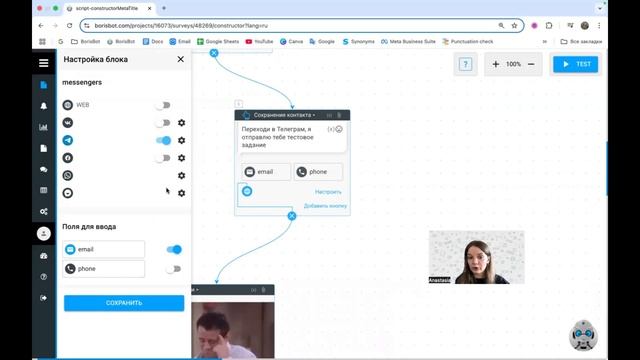The image size is (640, 360).
Task: Close the Настройка блока panel
Action: click(180, 59)
